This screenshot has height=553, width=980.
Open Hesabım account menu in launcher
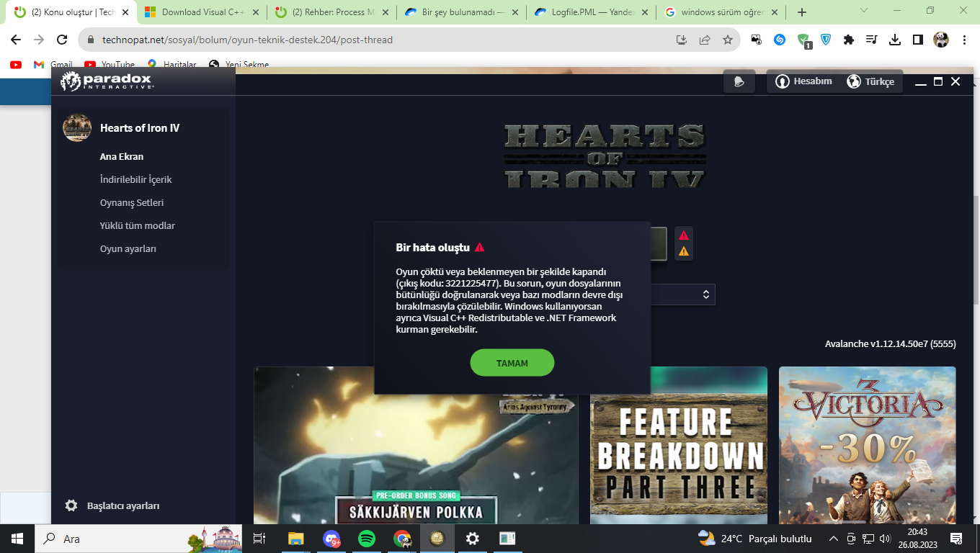tap(803, 81)
